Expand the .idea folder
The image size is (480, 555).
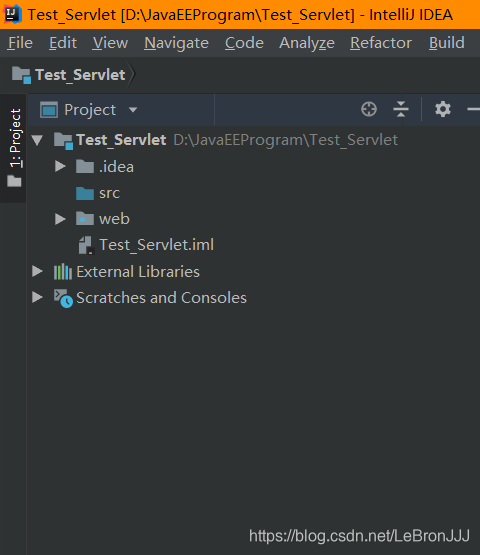(60, 166)
